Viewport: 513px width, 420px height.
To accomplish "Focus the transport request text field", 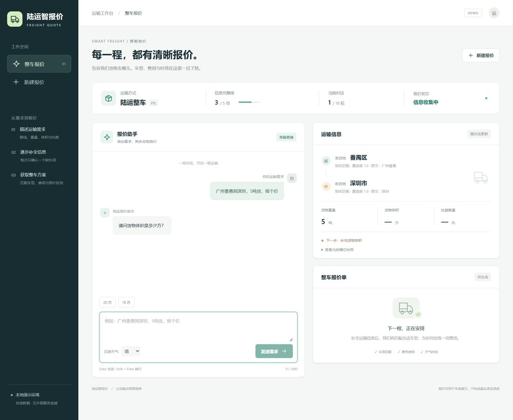I will [198, 328].
